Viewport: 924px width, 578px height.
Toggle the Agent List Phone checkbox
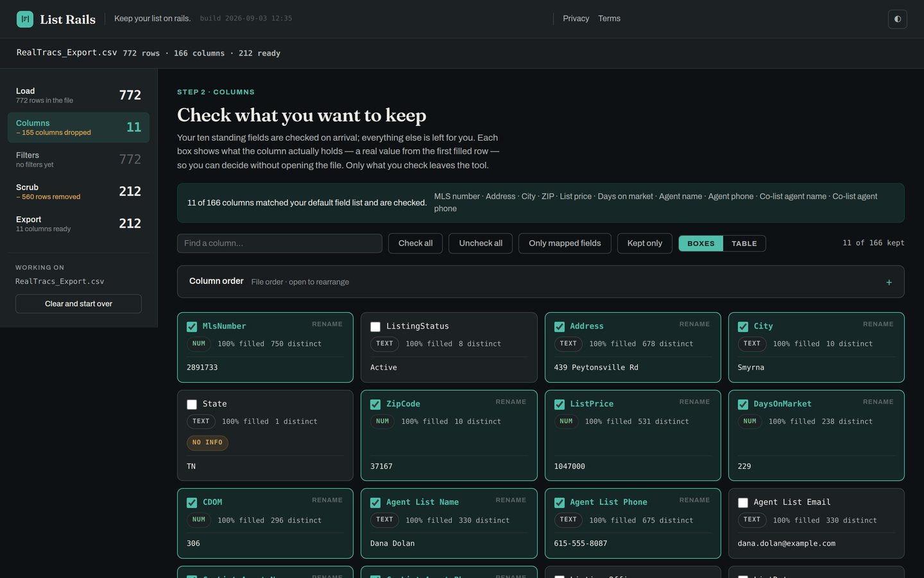[x=560, y=503]
